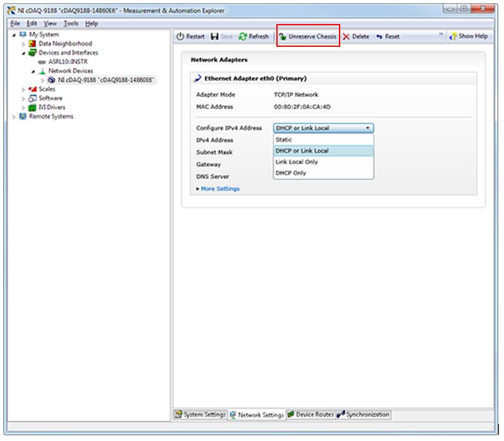
Task: Click the Reset button label
Action: (392, 37)
